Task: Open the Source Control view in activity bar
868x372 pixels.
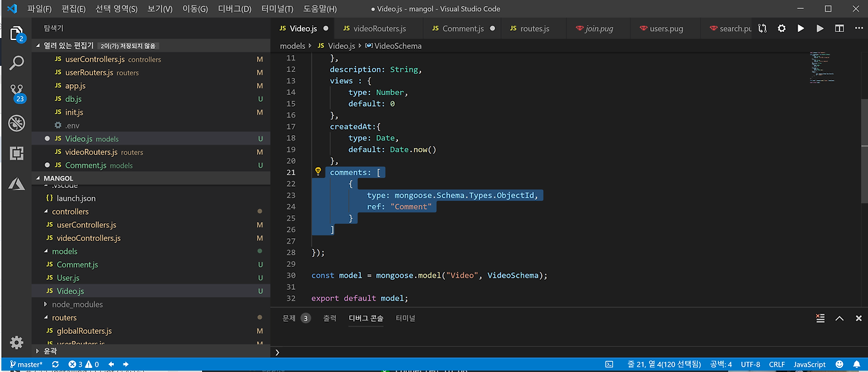Action: (x=17, y=92)
